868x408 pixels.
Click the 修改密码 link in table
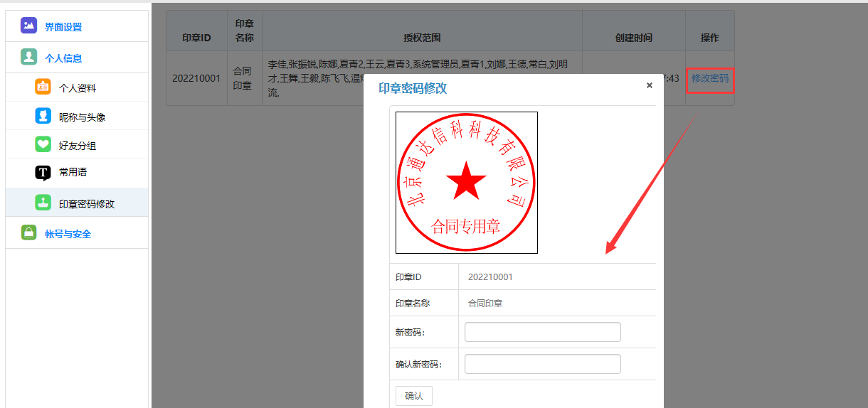[x=709, y=78]
